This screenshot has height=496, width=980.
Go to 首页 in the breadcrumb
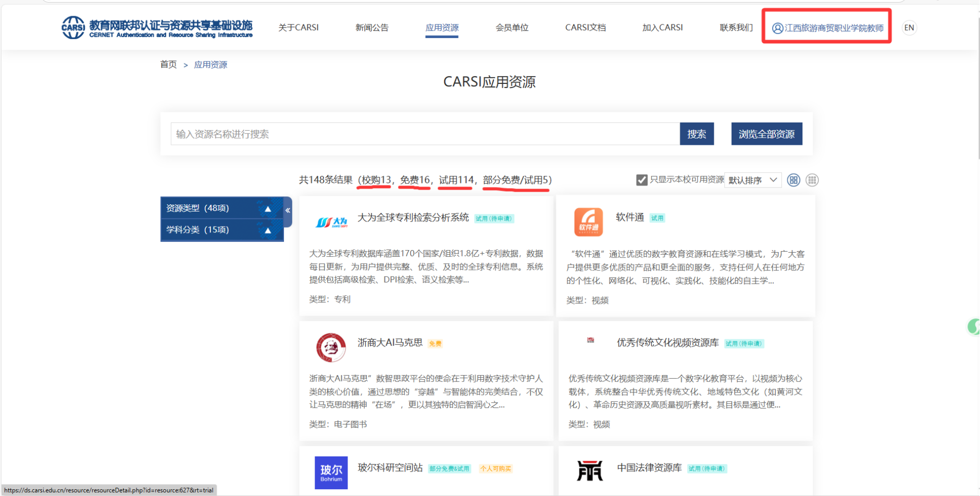[x=168, y=65]
